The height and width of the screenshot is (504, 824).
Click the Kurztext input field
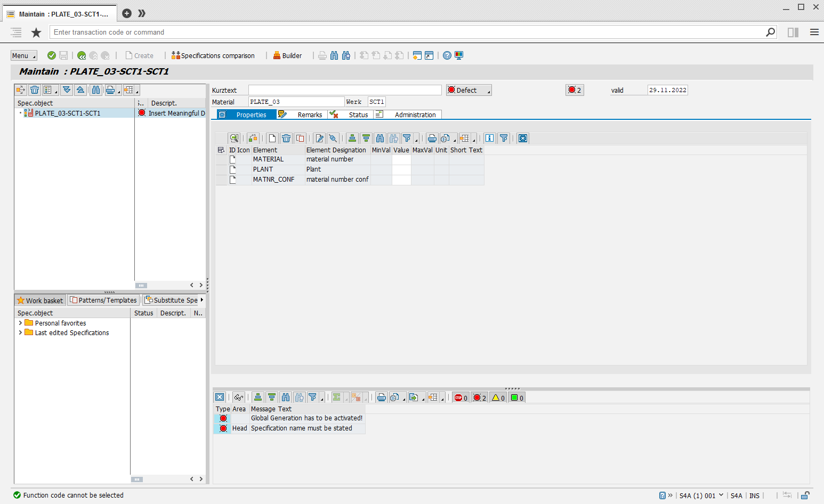tap(344, 90)
